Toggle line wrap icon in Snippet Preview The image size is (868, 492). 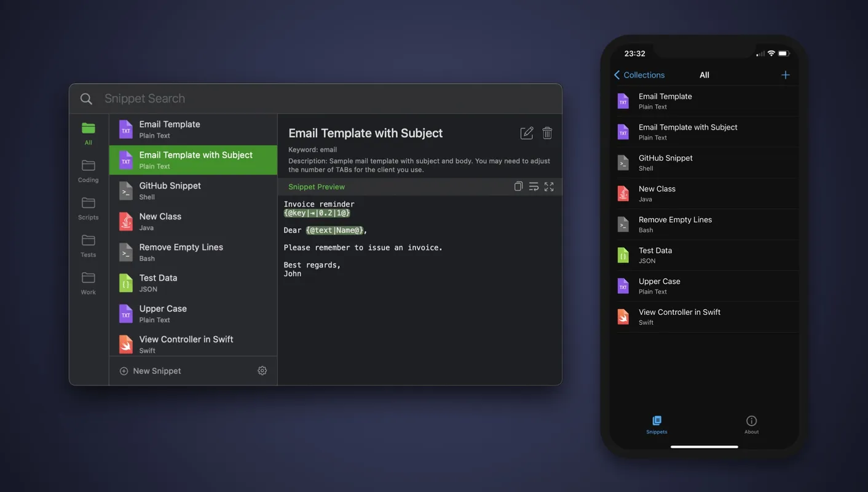pyautogui.click(x=534, y=186)
